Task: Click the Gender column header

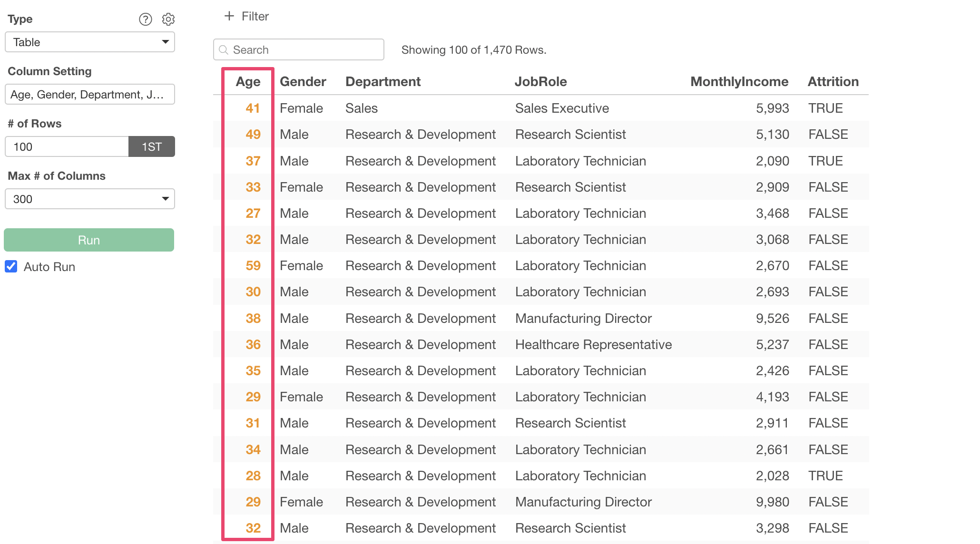Action: 303,82
